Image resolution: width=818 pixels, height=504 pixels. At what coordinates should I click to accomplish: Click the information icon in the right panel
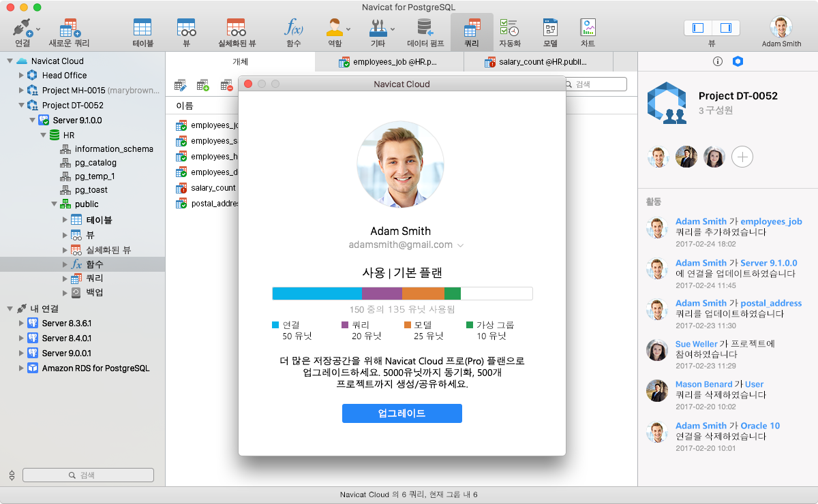[717, 61]
